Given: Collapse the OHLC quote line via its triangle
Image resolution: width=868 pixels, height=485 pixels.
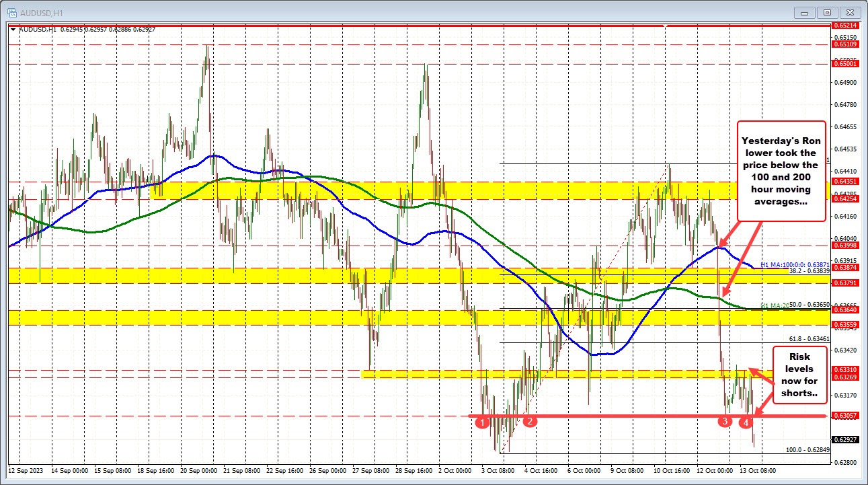Looking at the screenshot, I should (x=12, y=29).
